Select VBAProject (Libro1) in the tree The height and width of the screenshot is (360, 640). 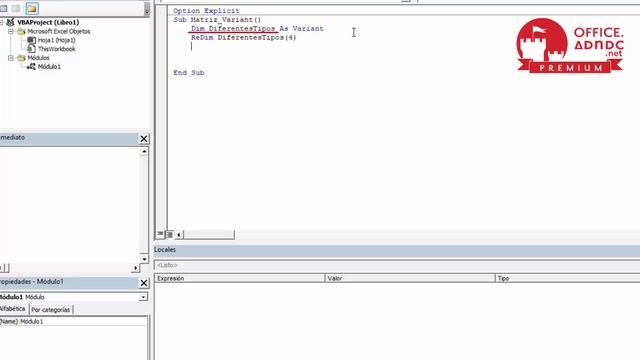[x=48, y=22]
